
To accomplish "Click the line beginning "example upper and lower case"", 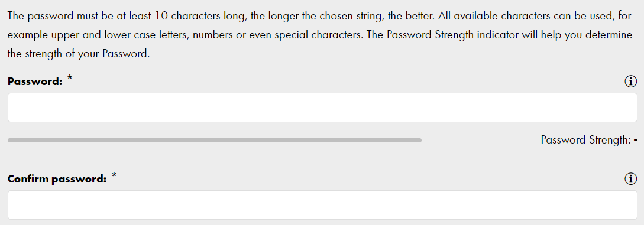I will (x=319, y=35).
